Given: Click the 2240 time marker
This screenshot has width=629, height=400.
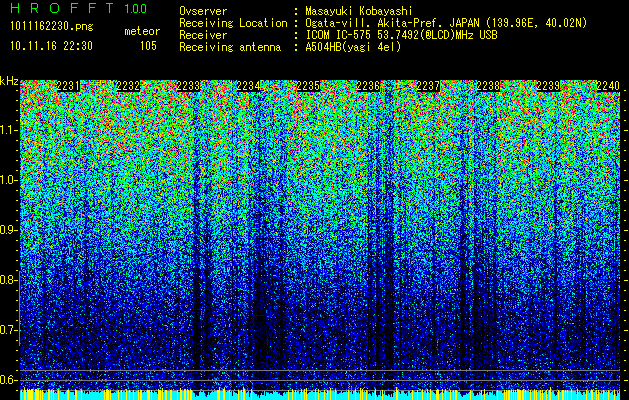Looking at the screenshot, I should coord(608,86).
